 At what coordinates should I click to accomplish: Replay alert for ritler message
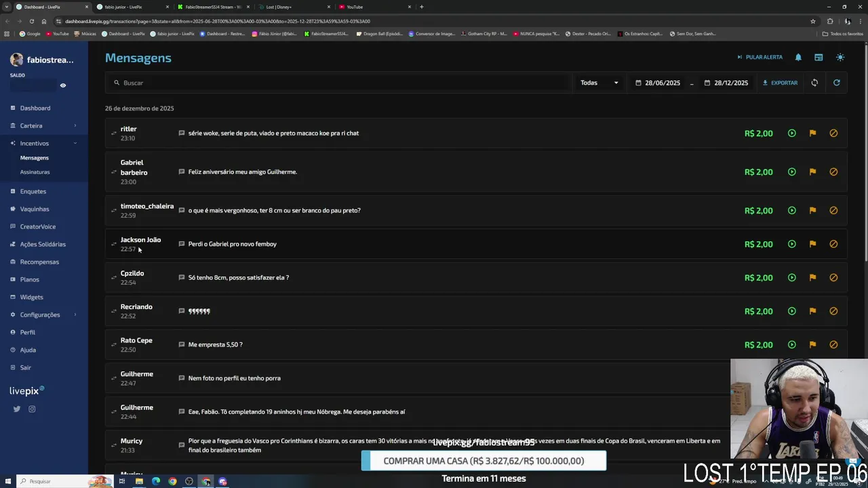[791, 134]
